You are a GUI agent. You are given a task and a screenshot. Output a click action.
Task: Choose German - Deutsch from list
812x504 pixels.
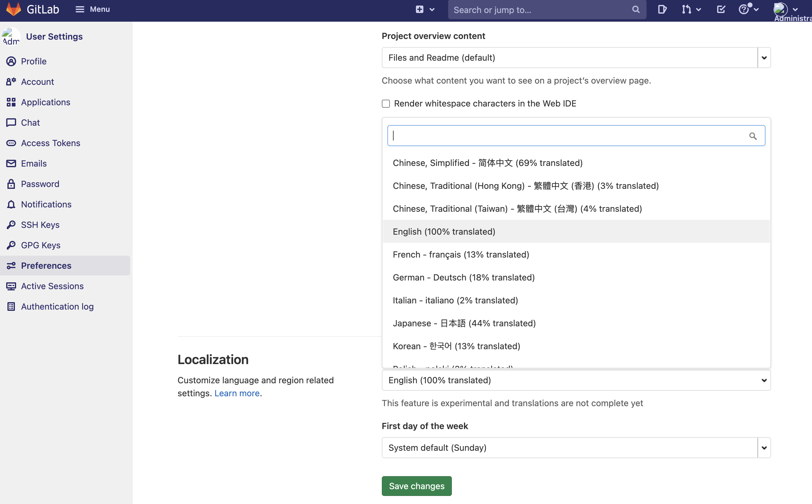[463, 277]
